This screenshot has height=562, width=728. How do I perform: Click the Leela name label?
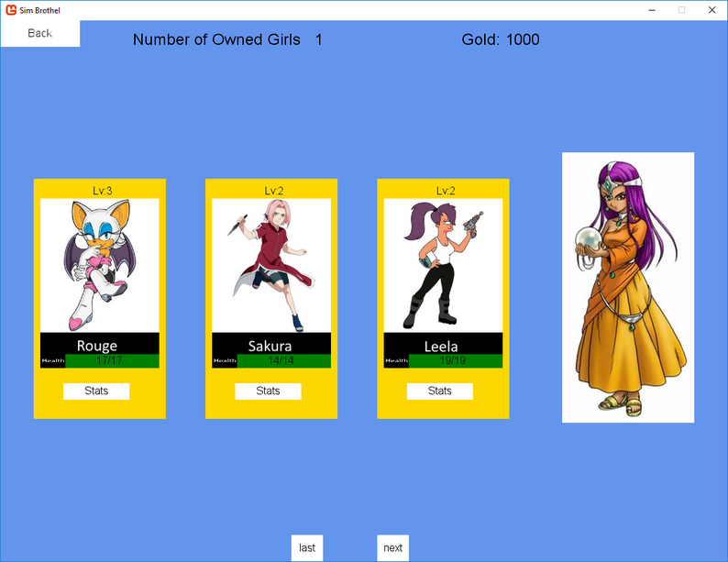click(x=441, y=347)
